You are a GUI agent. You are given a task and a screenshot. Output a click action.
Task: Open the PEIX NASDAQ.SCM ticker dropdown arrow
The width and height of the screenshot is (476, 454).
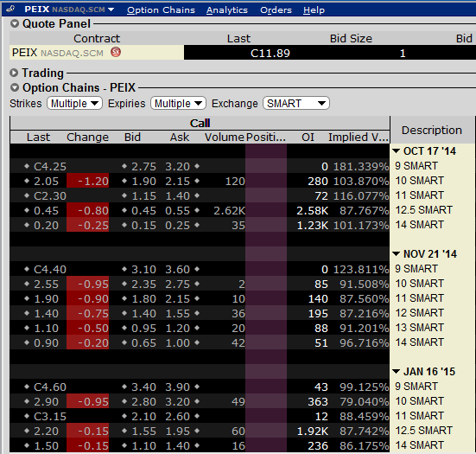pos(111,10)
